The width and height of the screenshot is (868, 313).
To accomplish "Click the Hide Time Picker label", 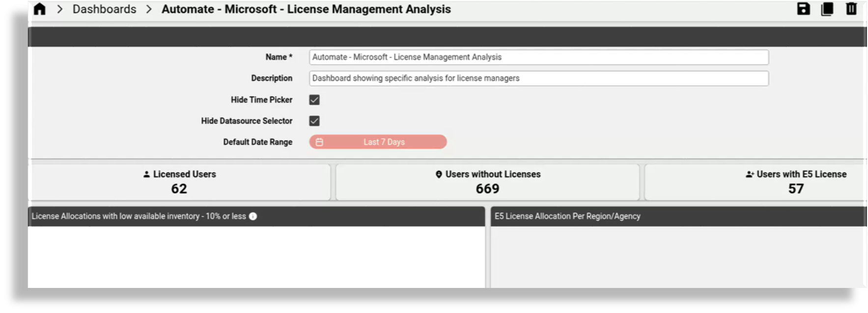I will click(261, 100).
